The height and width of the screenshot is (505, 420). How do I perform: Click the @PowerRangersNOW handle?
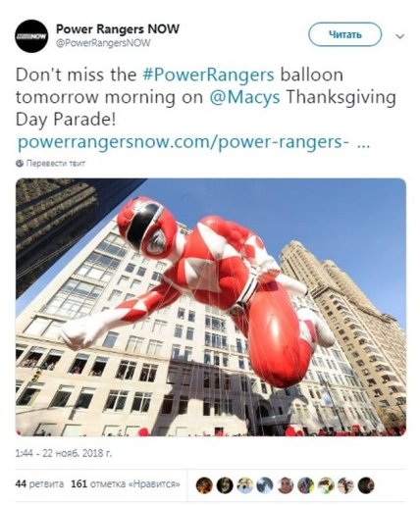tap(103, 43)
